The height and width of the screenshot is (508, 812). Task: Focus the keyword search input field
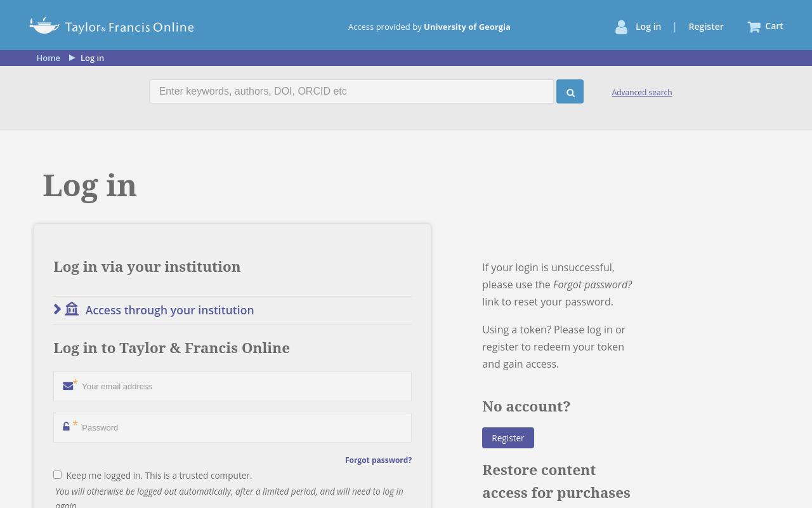351,91
